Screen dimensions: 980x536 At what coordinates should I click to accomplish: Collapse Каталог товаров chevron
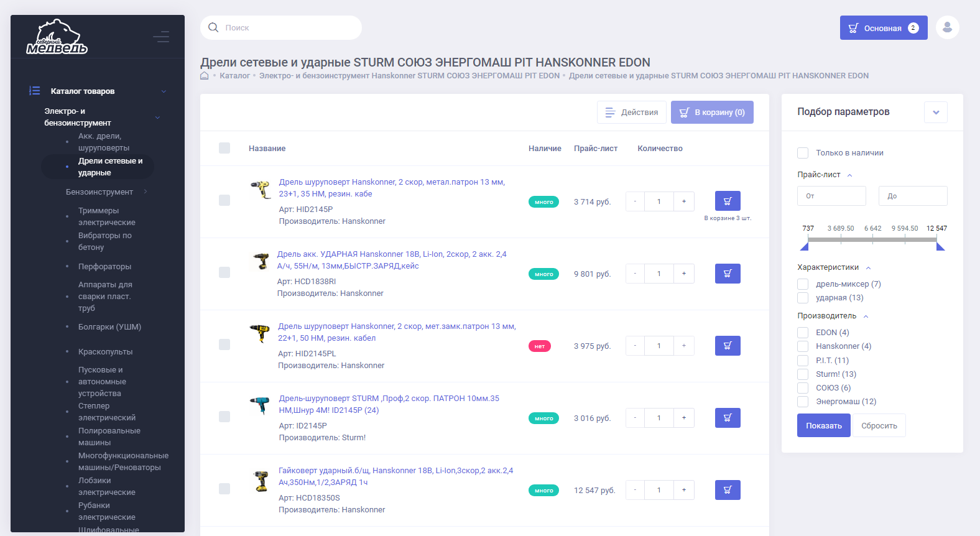[x=164, y=91]
